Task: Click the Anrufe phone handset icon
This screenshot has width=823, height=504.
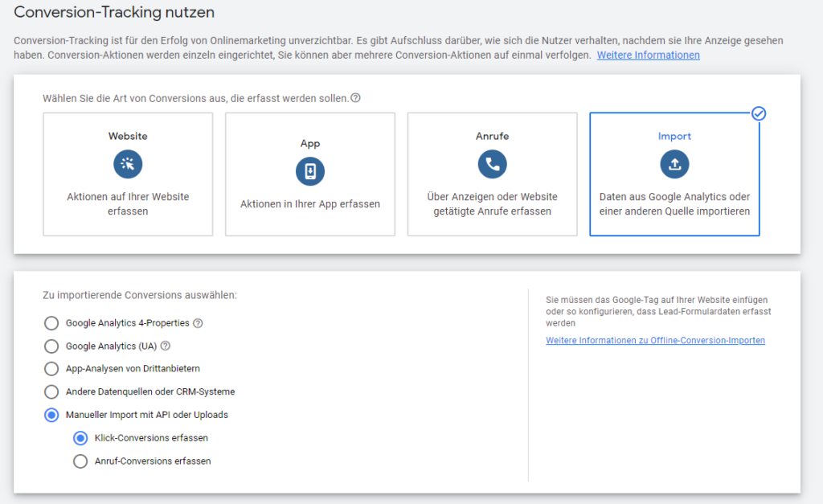Action: pyautogui.click(x=493, y=164)
